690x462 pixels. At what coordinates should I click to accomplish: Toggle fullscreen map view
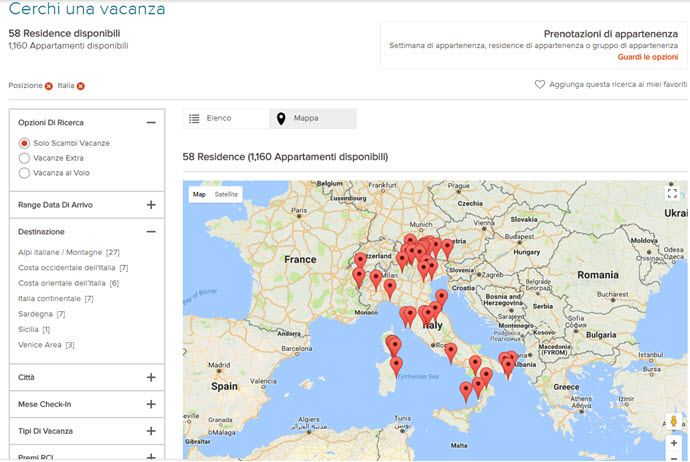point(672,194)
